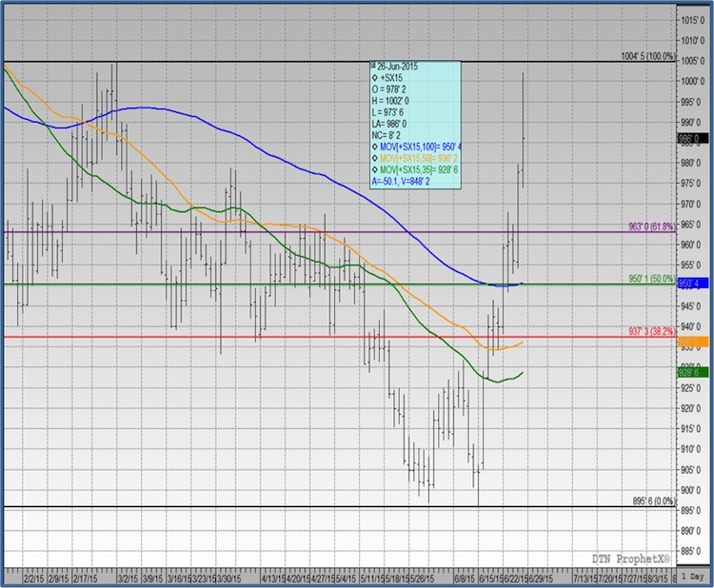The height and width of the screenshot is (588, 714).
Task: Click the 975'0 price axis label
Action: point(690,184)
